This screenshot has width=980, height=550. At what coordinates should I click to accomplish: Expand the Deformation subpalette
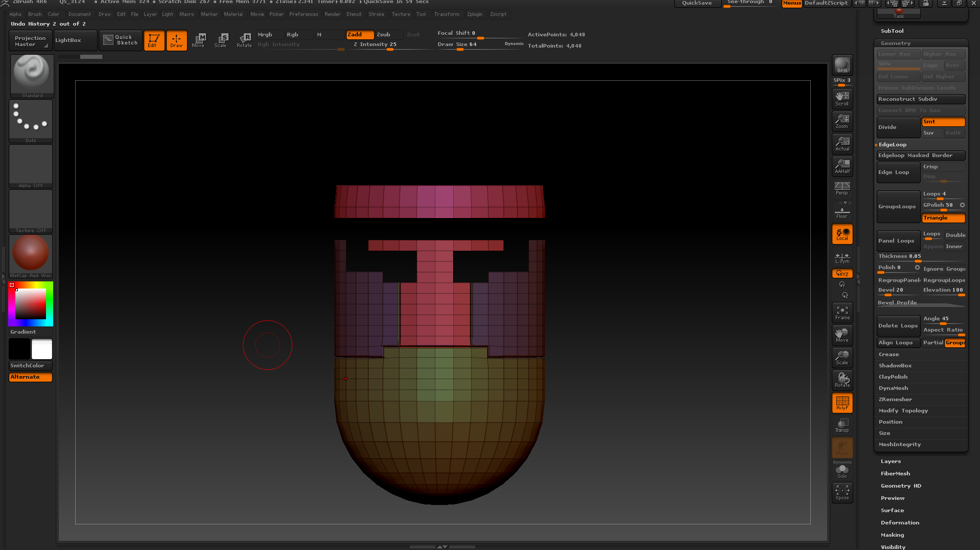pyautogui.click(x=900, y=523)
